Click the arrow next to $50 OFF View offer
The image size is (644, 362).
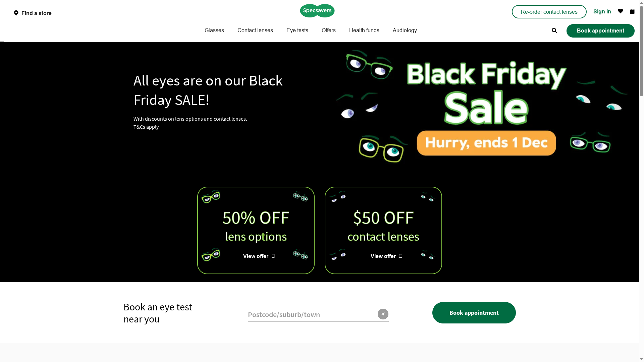pyautogui.click(x=400, y=256)
